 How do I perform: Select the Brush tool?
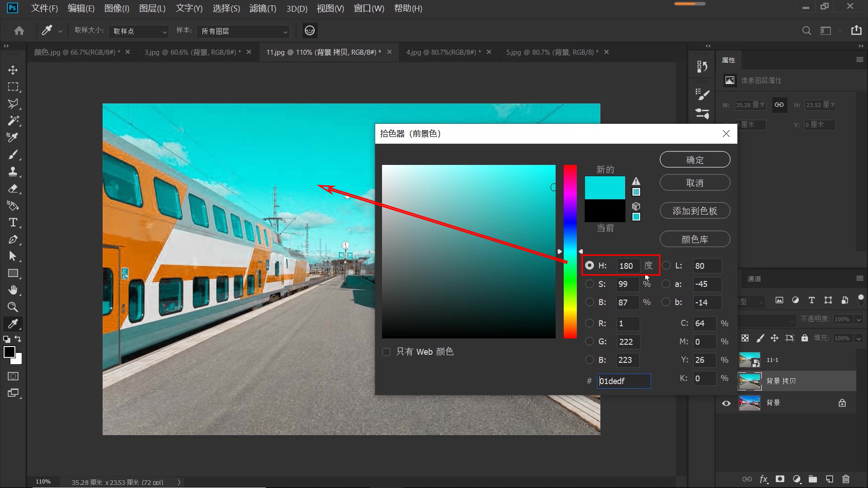(x=13, y=154)
